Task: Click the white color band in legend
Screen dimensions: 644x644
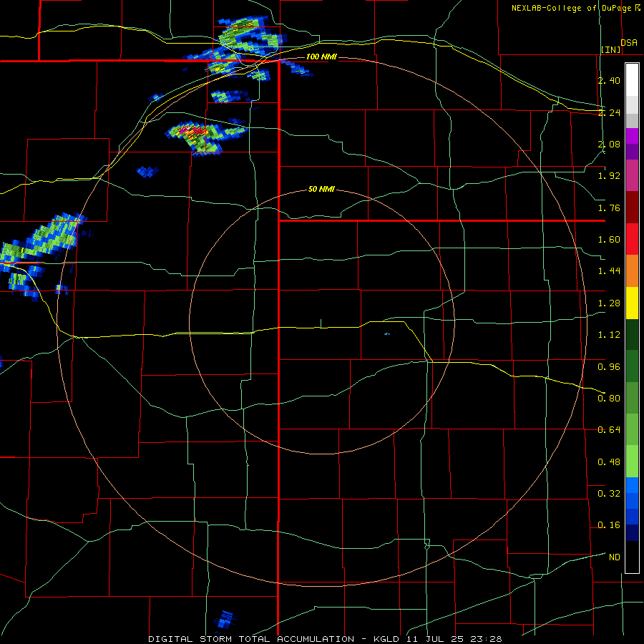Action: click(632, 79)
